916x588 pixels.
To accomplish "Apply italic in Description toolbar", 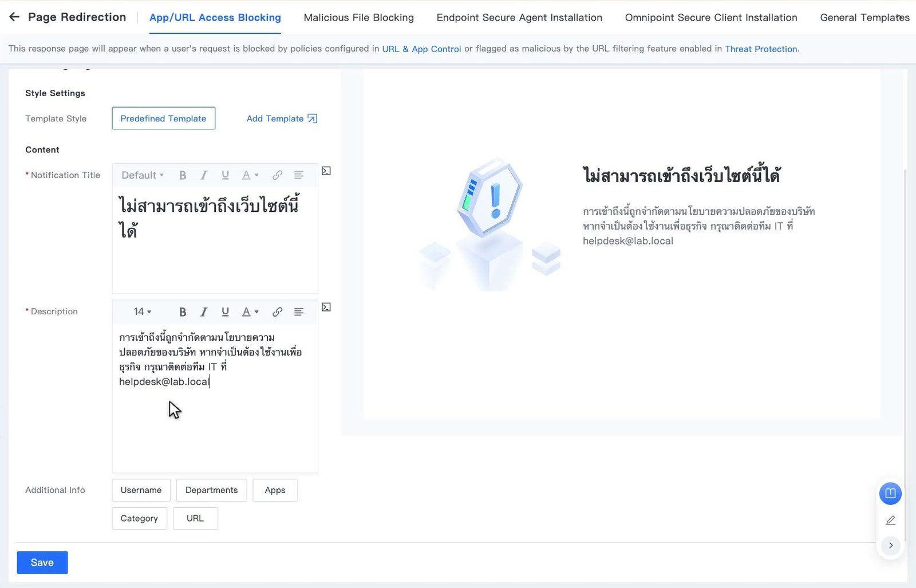I will coord(204,311).
